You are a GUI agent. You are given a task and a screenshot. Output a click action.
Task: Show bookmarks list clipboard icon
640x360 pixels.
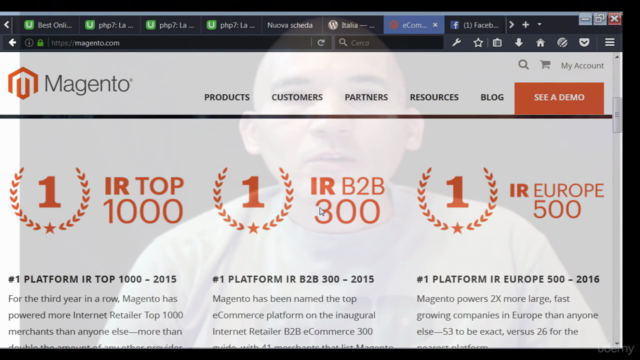[x=497, y=42]
